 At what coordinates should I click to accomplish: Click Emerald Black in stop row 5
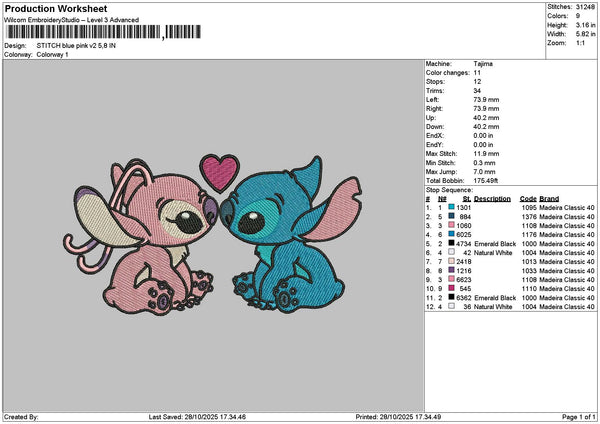click(x=495, y=244)
